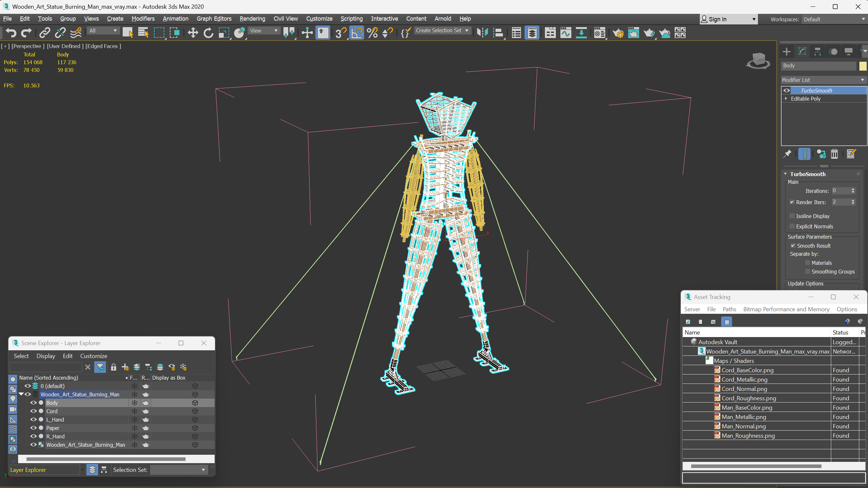Image resolution: width=868 pixels, height=488 pixels.
Task: Click Configure Modifier Sets icon
Action: [x=851, y=154]
